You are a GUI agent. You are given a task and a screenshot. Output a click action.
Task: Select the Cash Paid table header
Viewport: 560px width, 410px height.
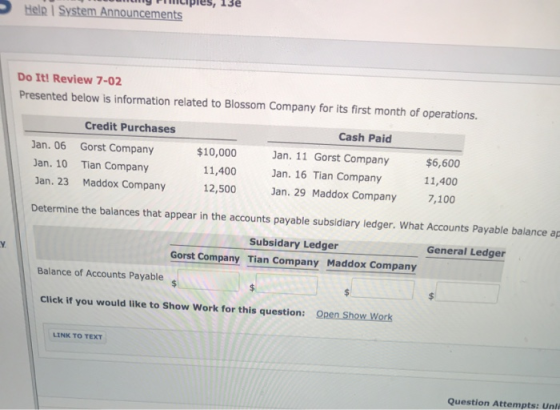click(x=365, y=138)
